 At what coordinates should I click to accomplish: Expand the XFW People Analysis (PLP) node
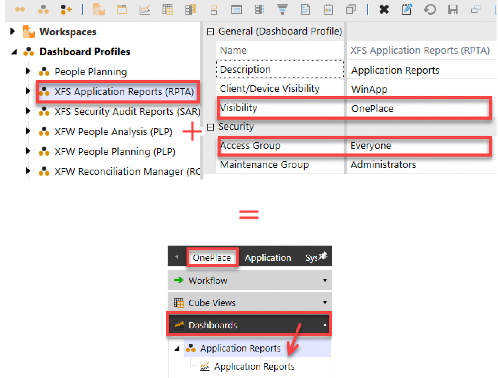(28, 131)
